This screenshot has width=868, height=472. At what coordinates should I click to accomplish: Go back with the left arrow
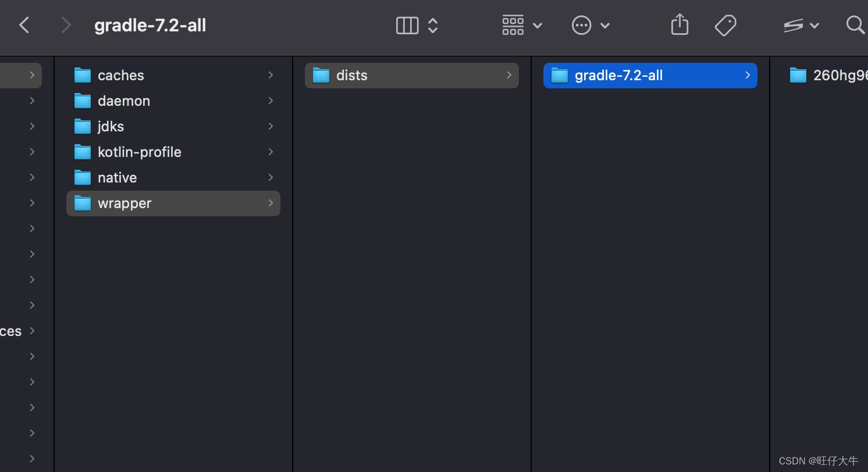pos(24,25)
